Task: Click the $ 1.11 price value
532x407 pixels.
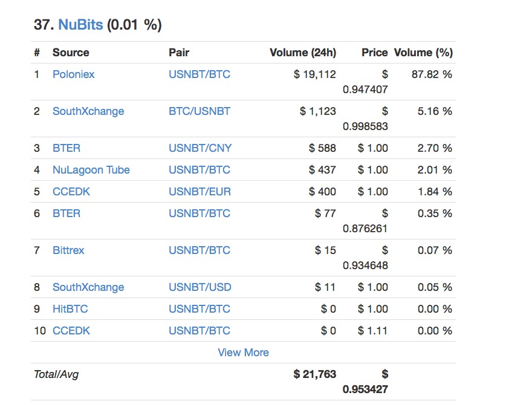Action: tap(372, 331)
